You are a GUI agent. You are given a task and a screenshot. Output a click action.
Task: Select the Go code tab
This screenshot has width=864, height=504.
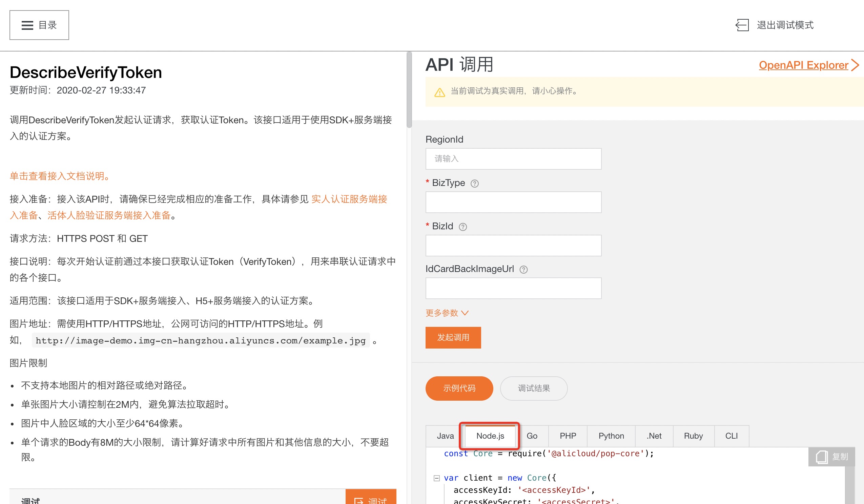pyautogui.click(x=532, y=436)
